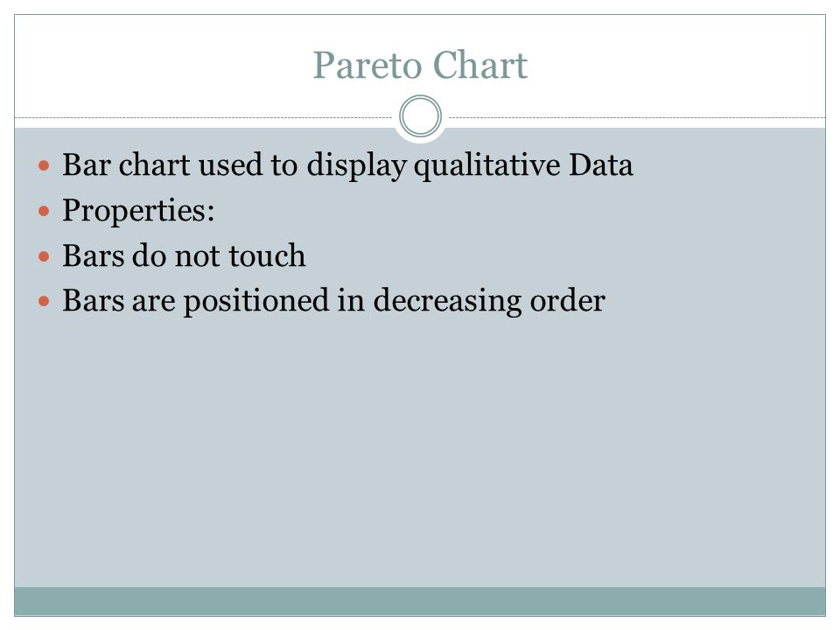The width and height of the screenshot is (840, 630).
Task: Click the word 'Chart' in the title
Action: 479,66
